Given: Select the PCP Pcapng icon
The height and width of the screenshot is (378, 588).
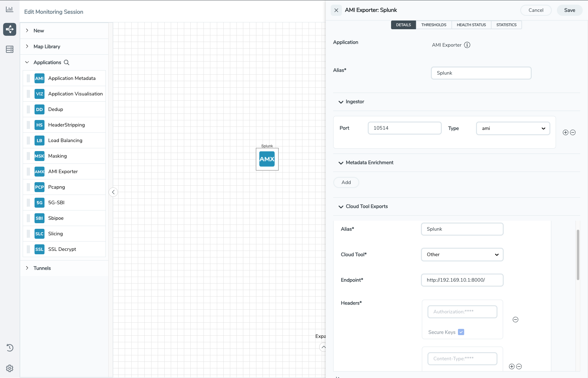Looking at the screenshot, I should (40, 187).
